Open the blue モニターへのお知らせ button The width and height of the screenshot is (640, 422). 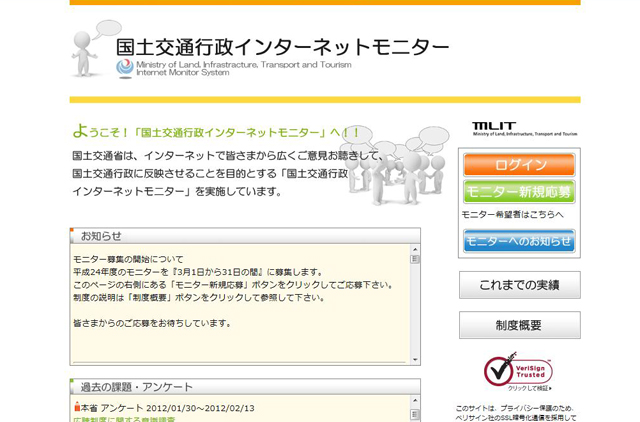tap(519, 240)
